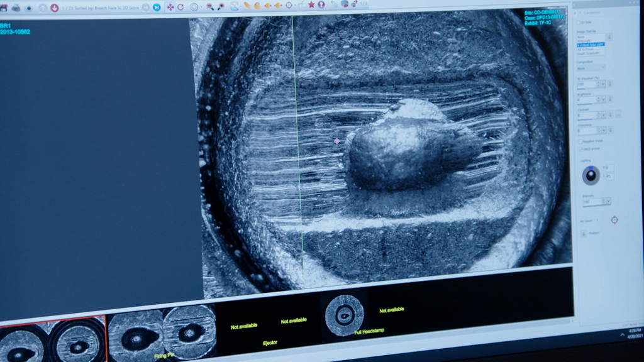Click the rotate image icon

point(180,7)
